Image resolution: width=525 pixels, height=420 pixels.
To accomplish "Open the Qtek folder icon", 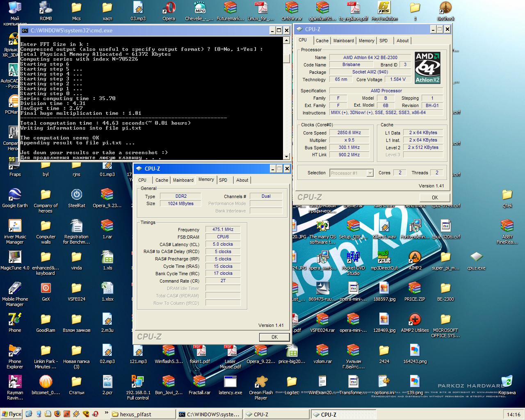I will click(x=507, y=198).
